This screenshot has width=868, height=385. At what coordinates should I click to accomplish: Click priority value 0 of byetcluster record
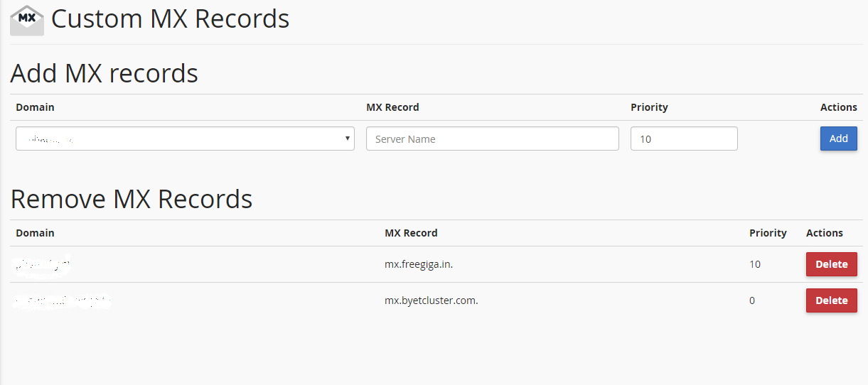752,300
